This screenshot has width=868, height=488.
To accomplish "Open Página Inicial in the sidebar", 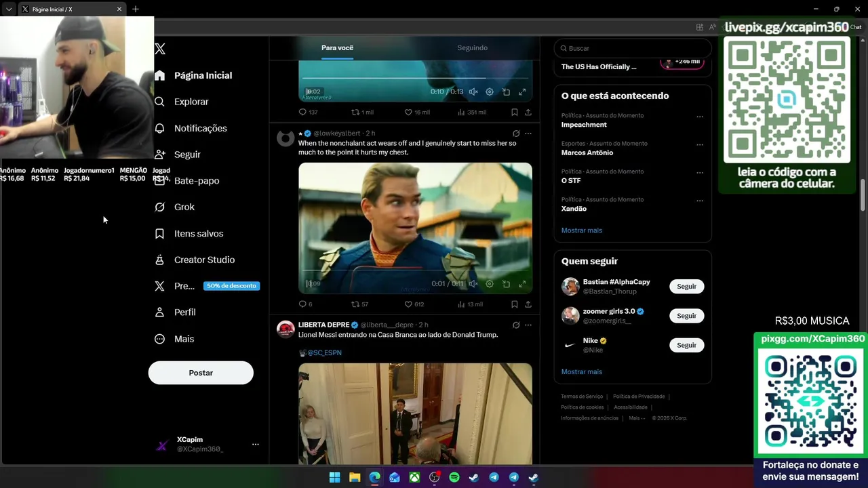I will point(193,75).
